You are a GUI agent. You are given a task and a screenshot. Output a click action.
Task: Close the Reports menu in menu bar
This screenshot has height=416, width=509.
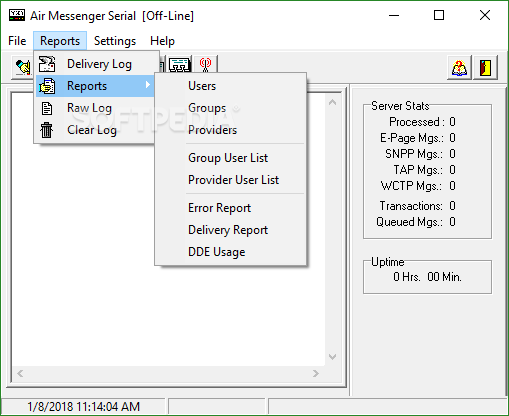coord(60,41)
